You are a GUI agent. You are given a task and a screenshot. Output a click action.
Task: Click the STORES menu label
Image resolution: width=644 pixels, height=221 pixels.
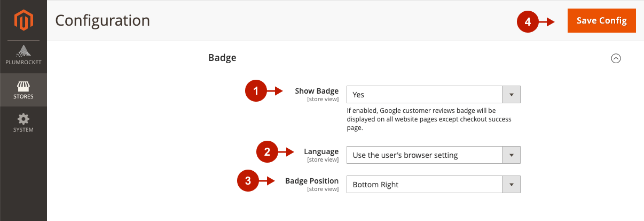tap(23, 97)
